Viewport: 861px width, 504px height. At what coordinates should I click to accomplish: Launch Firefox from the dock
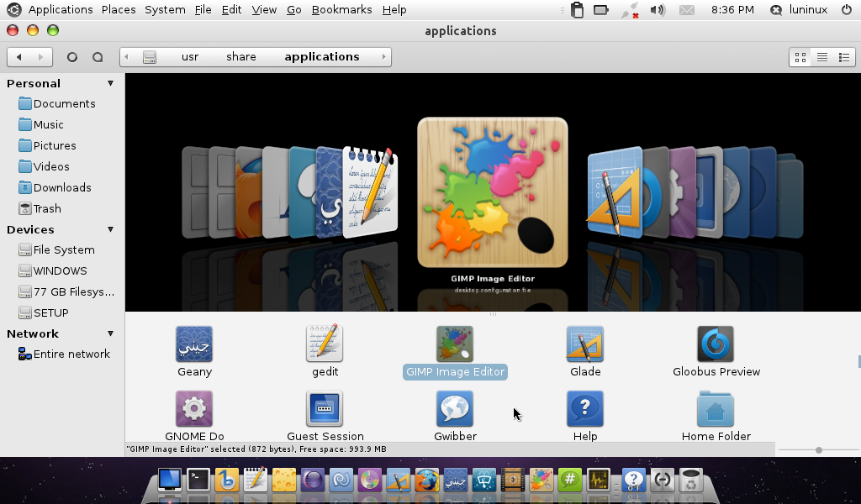pyautogui.click(x=426, y=480)
